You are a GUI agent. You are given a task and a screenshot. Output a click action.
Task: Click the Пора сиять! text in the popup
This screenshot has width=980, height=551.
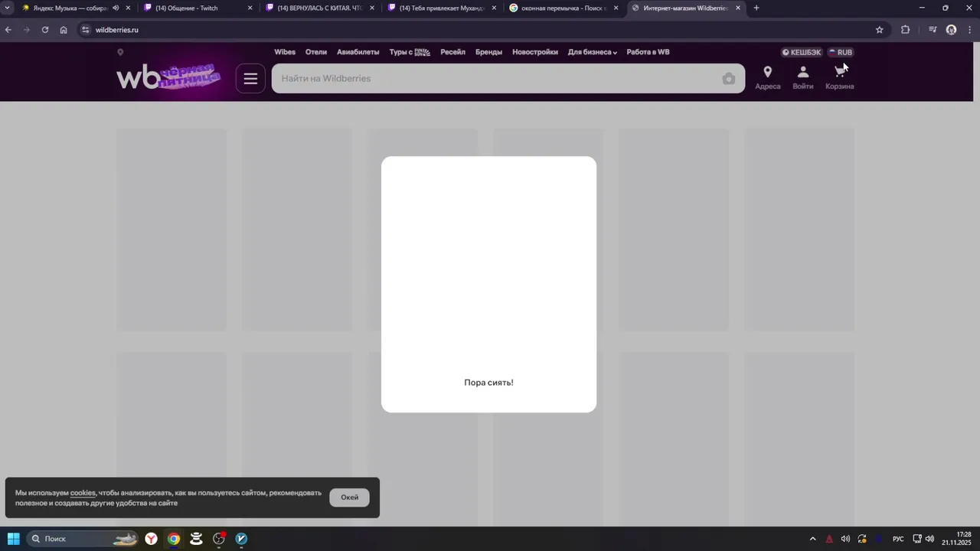488,383
